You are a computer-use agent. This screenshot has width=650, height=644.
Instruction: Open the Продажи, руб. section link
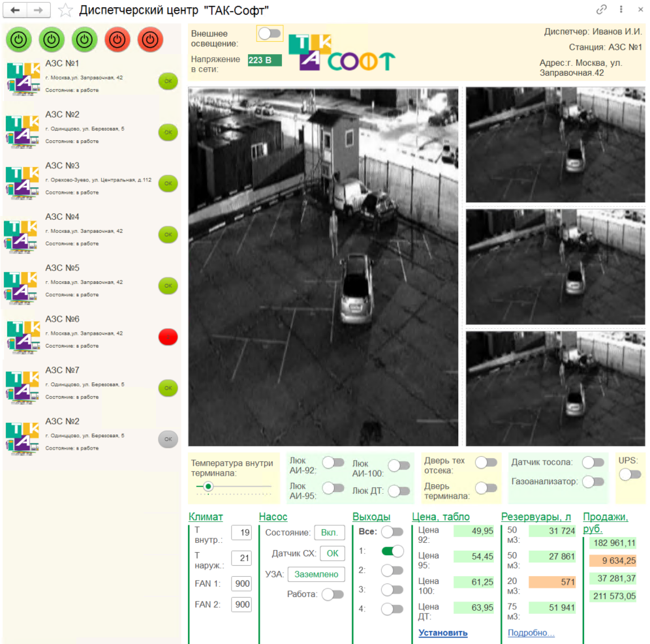tap(606, 523)
